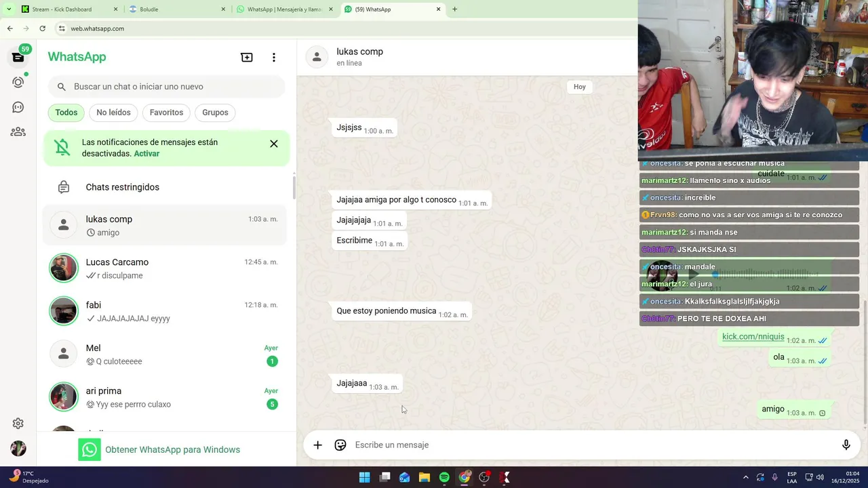The width and height of the screenshot is (868, 488).
Task: Click the attach plus icon
Action: coord(317,445)
